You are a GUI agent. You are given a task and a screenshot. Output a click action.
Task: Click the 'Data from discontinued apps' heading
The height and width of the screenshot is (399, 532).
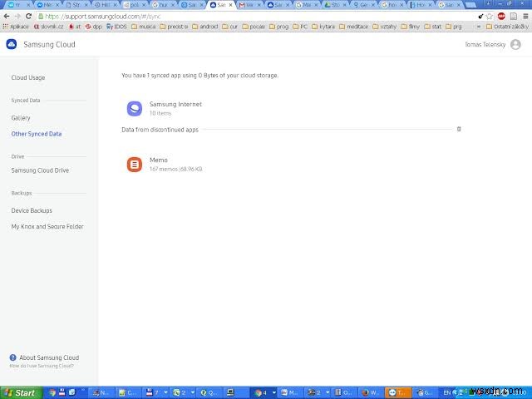coord(160,130)
